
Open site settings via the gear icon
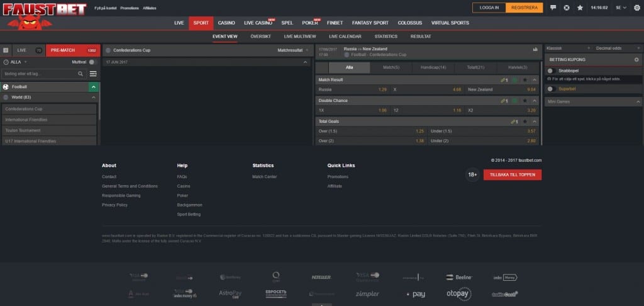[637, 8]
